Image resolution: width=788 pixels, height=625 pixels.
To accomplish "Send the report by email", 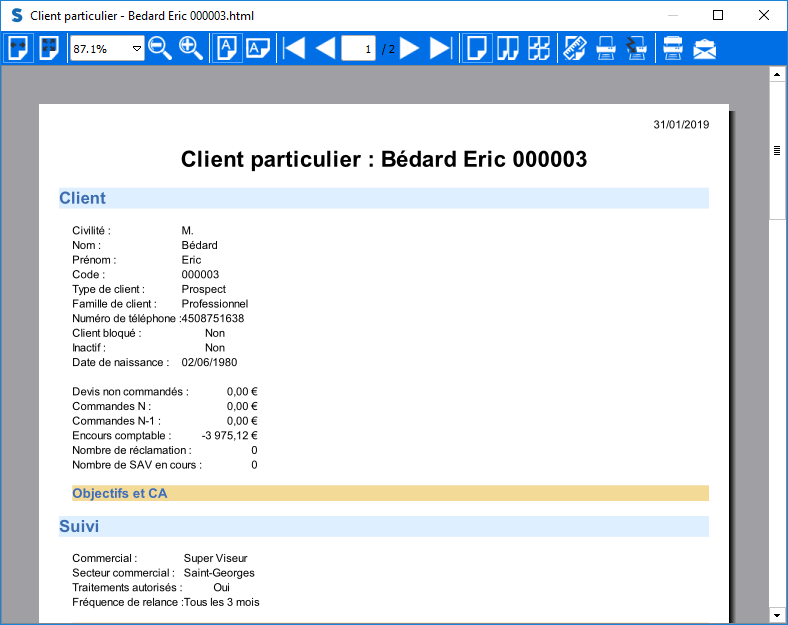I will pyautogui.click(x=705, y=48).
